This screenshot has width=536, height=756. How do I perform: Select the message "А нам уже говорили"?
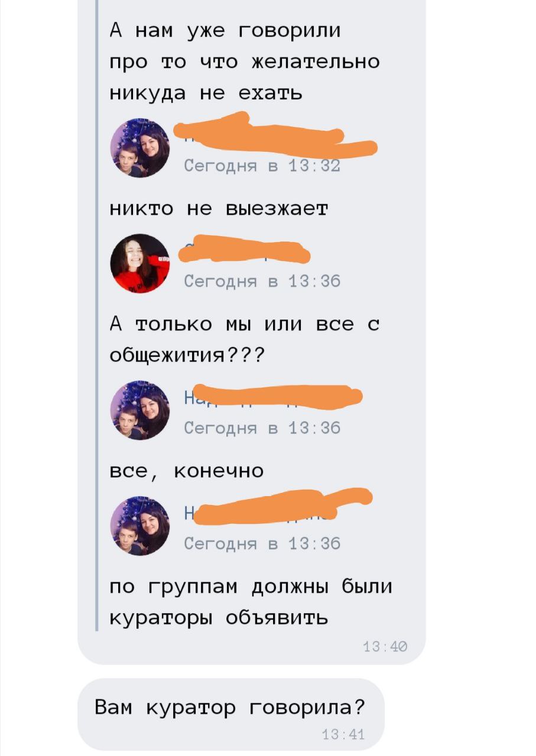coord(245,62)
